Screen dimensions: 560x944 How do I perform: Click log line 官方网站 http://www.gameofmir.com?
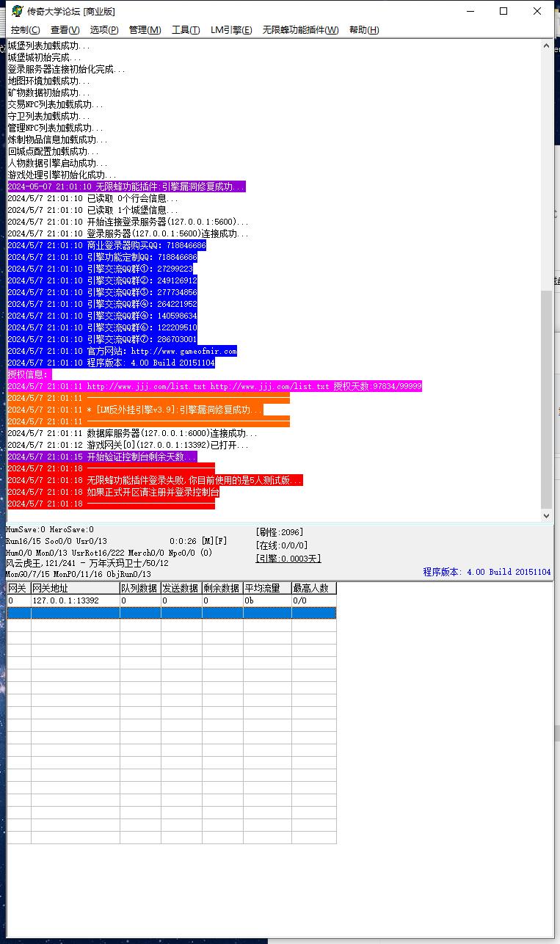(122, 351)
